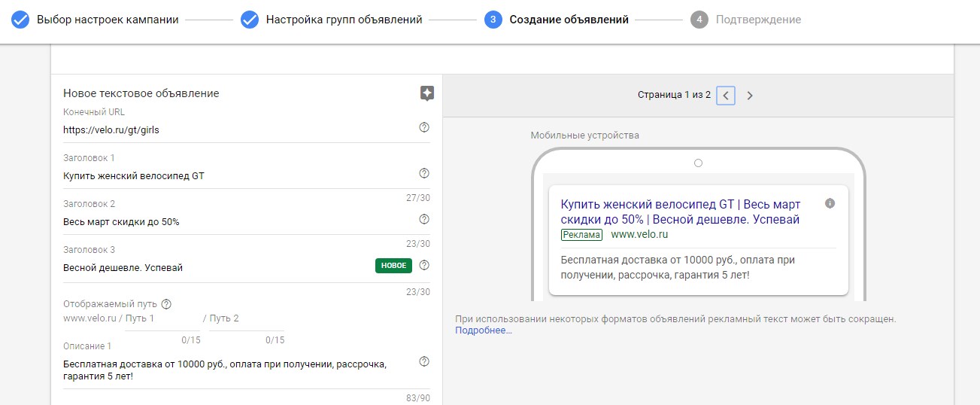Click the AI suggestions sparkle icon

pos(427,93)
